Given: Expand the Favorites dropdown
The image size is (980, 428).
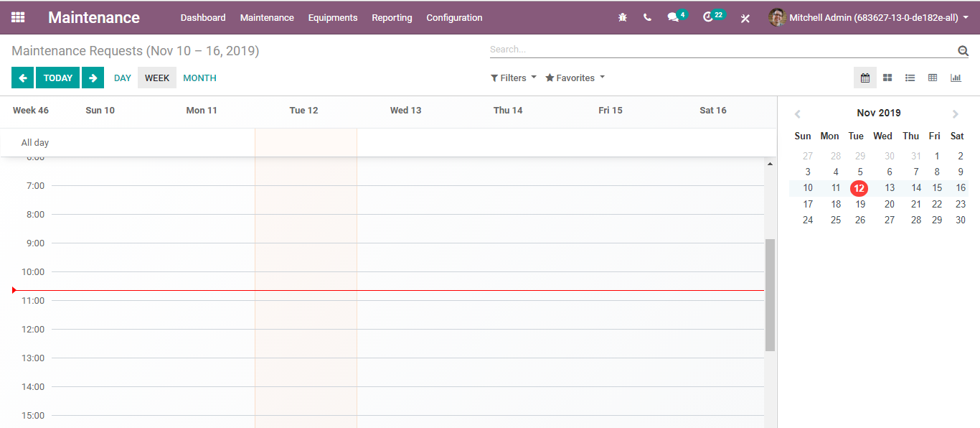Looking at the screenshot, I should tap(575, 78).
